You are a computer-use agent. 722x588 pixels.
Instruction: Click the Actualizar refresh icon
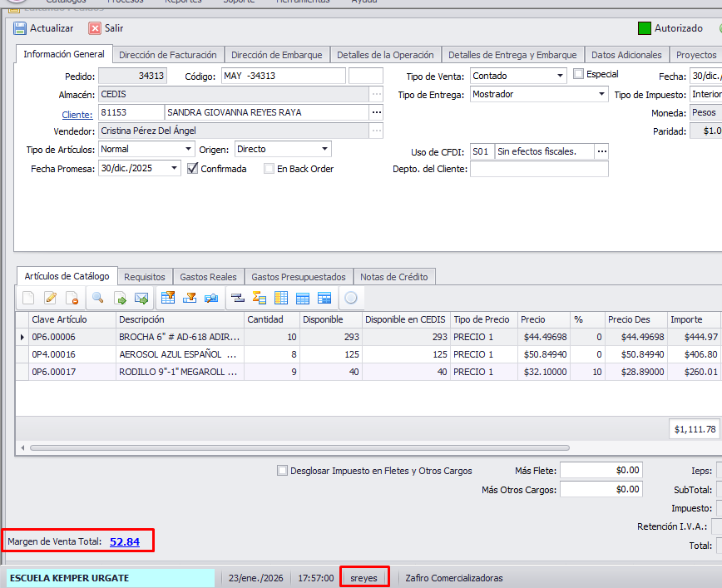coord(21,28)
